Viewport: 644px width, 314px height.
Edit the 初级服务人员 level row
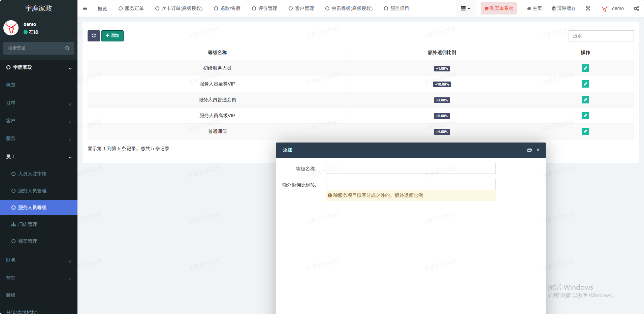585,68
